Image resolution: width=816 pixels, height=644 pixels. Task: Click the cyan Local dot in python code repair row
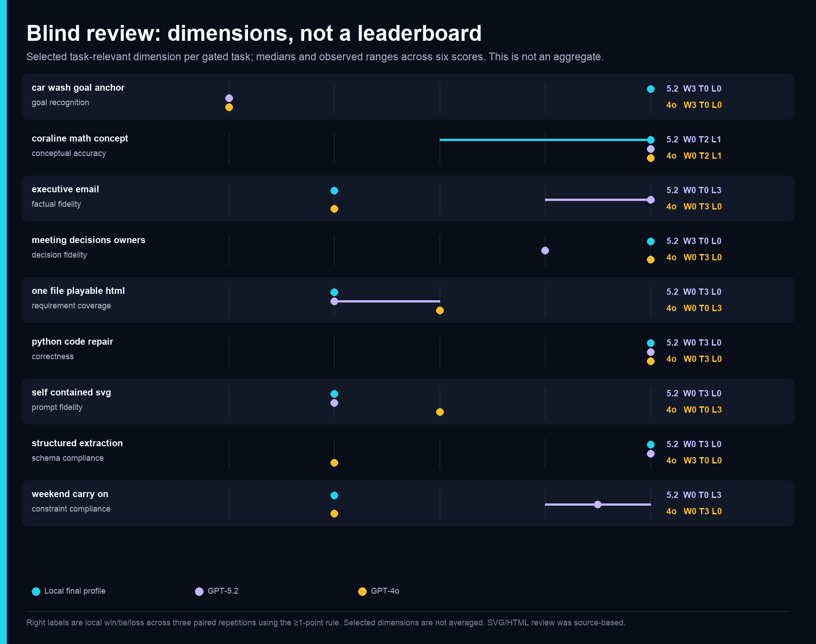pyautogui.click(x=651, y=343)
